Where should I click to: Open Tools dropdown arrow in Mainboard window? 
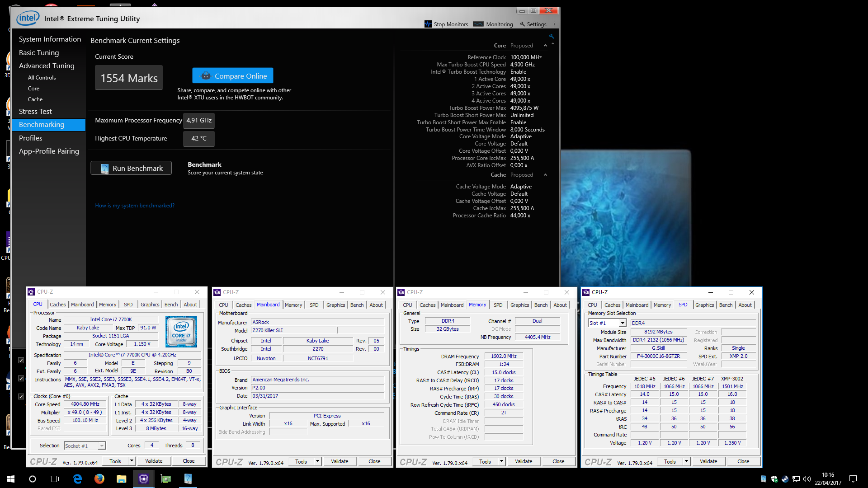(x=317, y=461)
